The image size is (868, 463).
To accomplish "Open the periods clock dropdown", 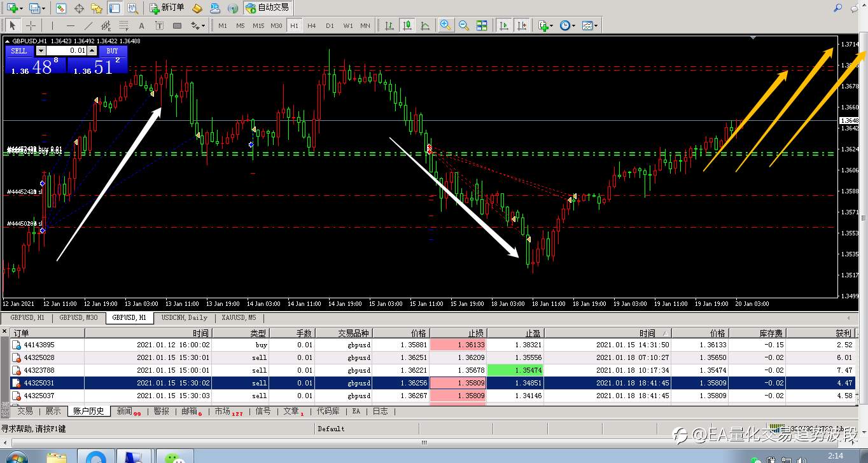I will (567, 25).
